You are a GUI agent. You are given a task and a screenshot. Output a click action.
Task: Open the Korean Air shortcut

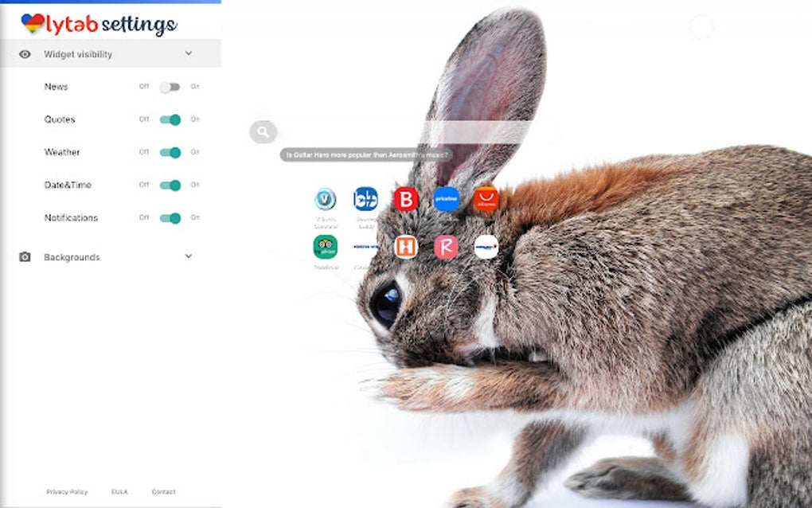pos(365,247)
